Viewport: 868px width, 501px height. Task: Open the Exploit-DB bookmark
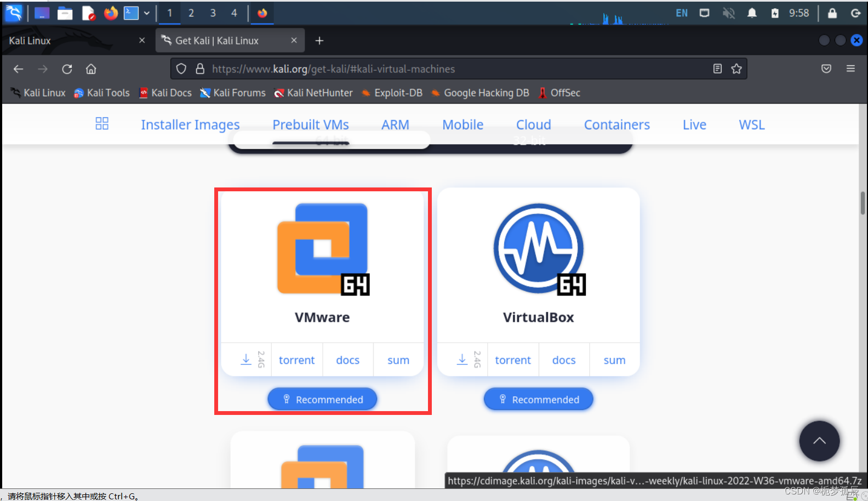[x=392, y=93]
